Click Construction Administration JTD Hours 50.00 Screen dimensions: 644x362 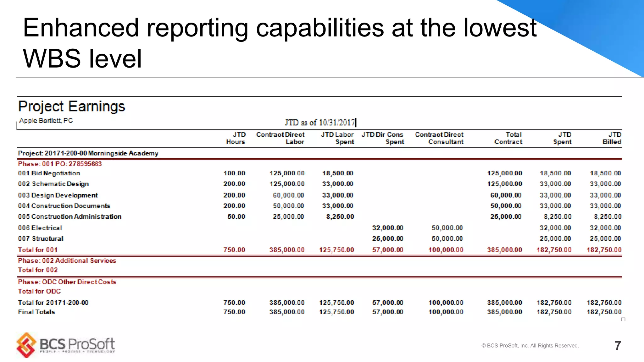[x=236, y=217]
